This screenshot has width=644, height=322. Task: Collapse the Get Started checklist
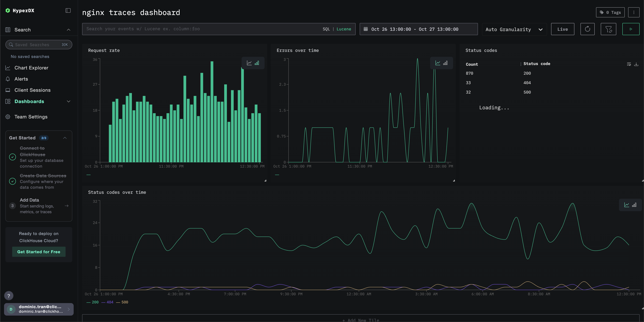(65, 138)
